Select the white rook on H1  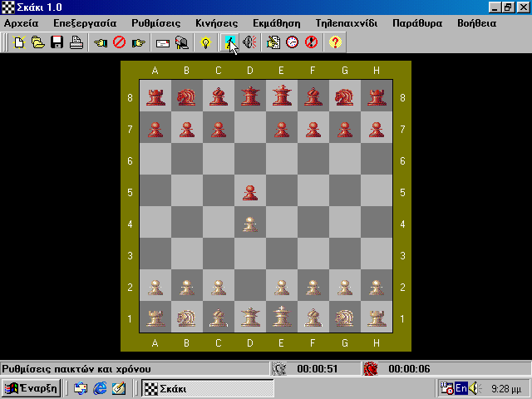point(377,318)
